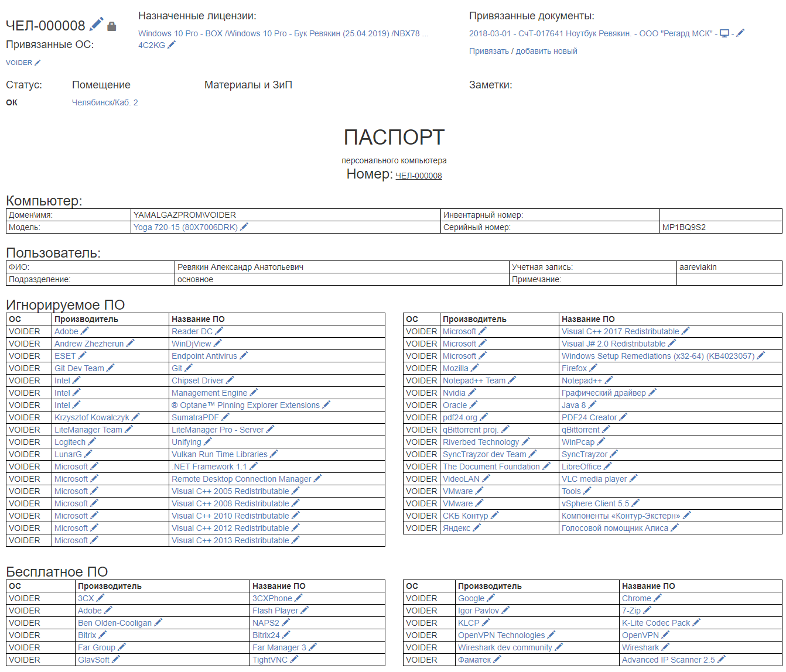Viewport: 786px width, 672px height.
Task: Click the pencil icon next to VOIDER under Привязанные ОС
Action: coord(37,63)
